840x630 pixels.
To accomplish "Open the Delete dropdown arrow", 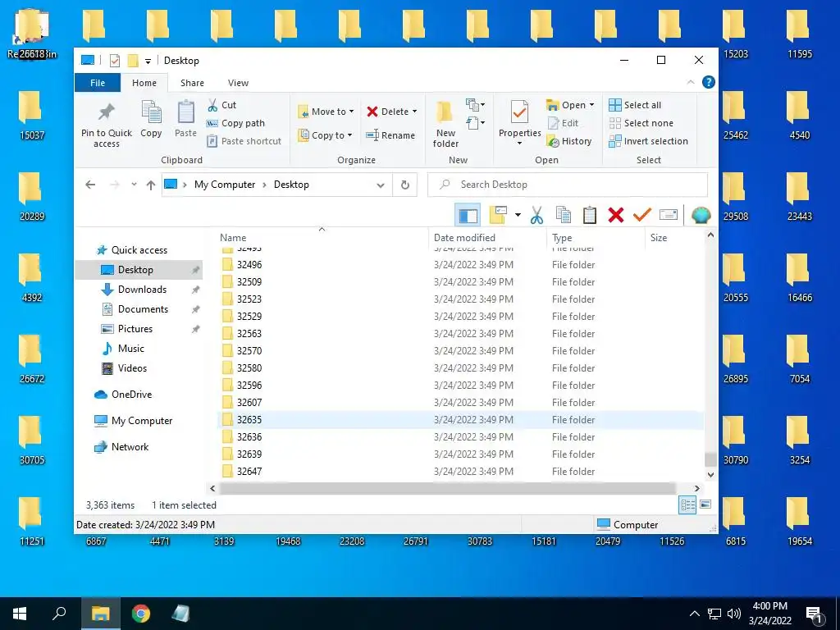I will tap(414, 112).
